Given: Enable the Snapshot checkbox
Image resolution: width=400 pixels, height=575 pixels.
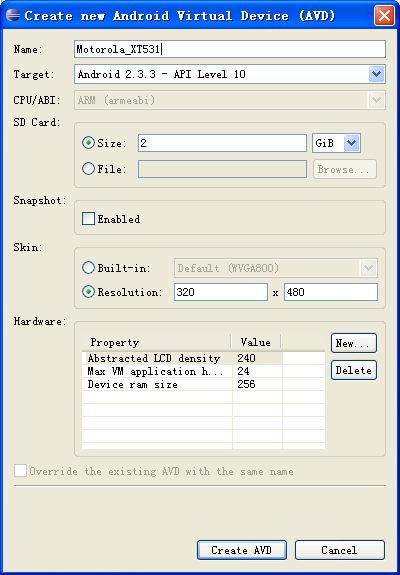Looking at the screenshot, I should 88,219.
